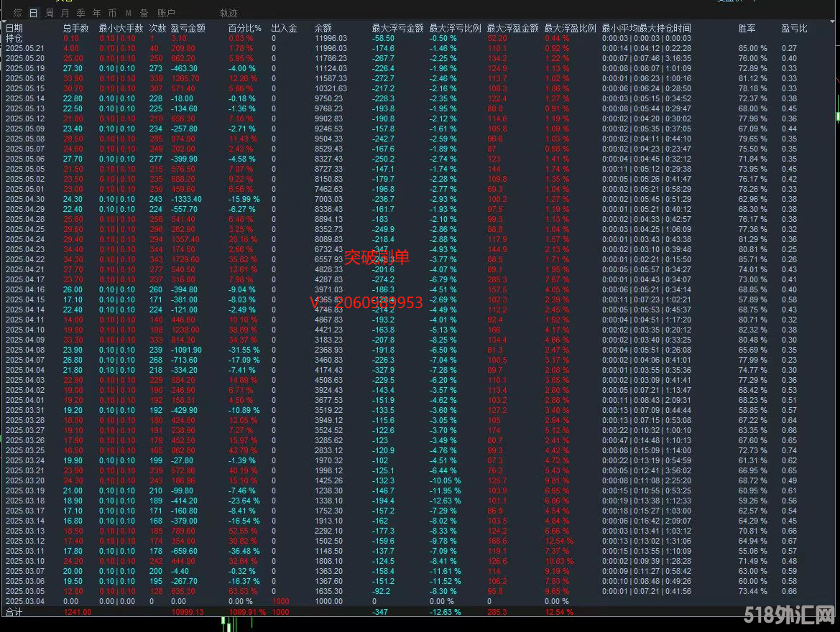Sort by 最大浮亏金额 column header
The width and height of the screenshot is (840, 632).
397,28
